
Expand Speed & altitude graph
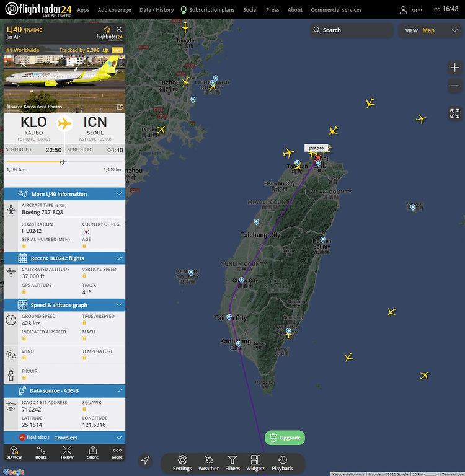64,305
